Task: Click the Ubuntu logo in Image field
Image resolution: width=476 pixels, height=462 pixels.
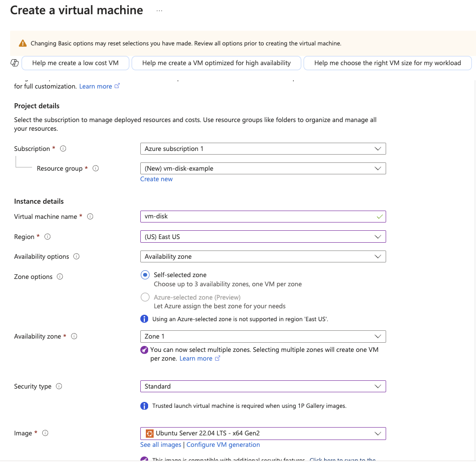Action: [149, 434]
